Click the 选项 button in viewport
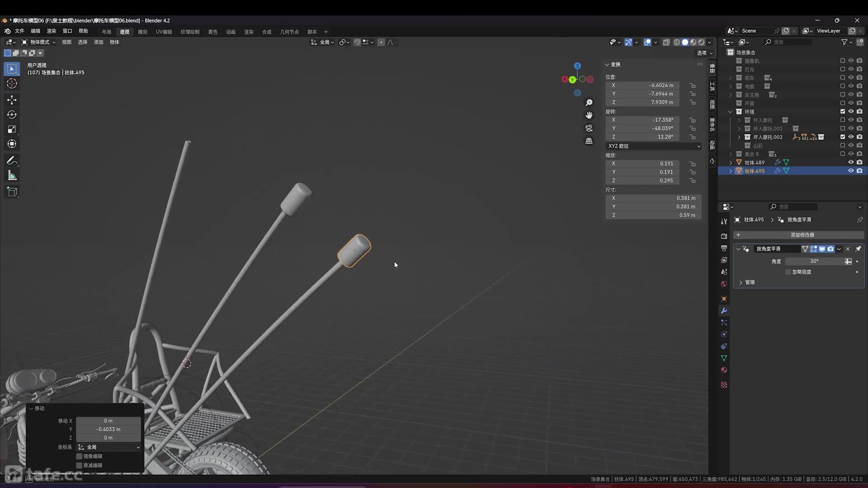The height and width of the screenshot is (488, 868). point(704,53)
